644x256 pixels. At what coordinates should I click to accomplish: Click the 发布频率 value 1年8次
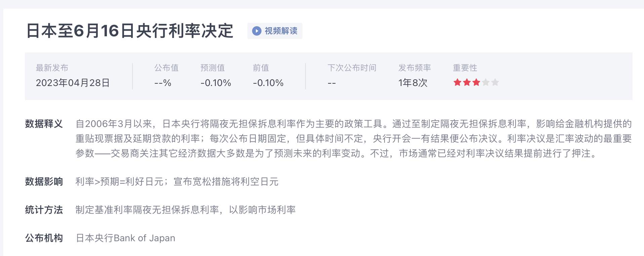413,83
